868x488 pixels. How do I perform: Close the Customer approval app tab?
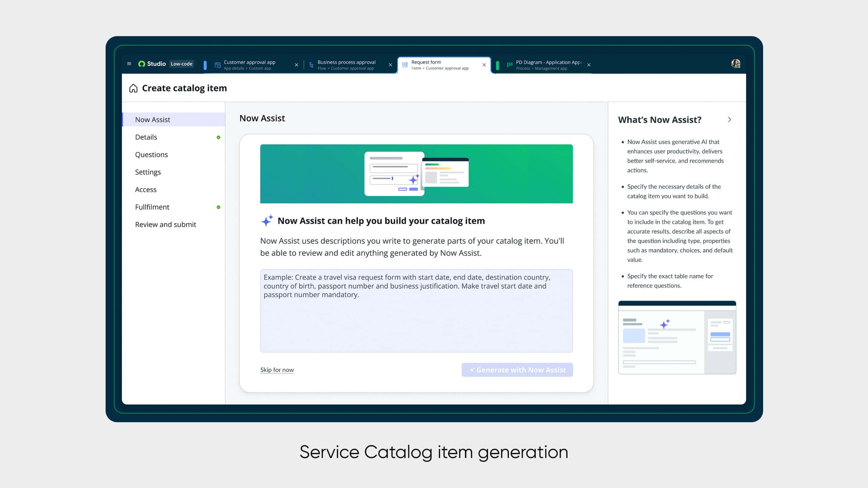click(x=297, y=65)
